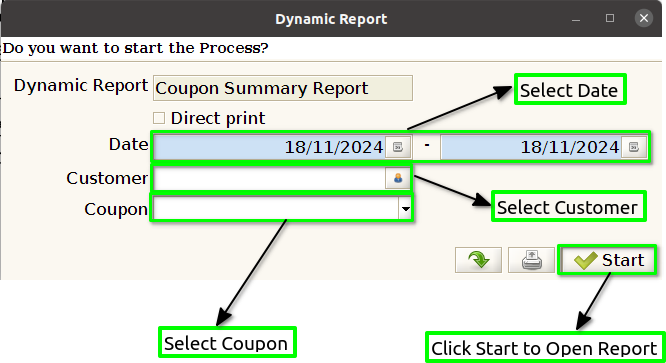Focus the end date field
666x363 pixels.
click(x=531, y=147)
